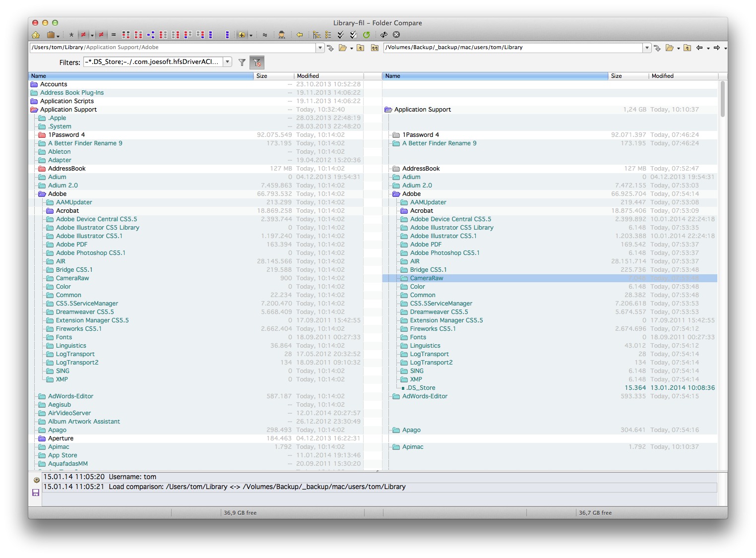Click the Select All checkmark icon

click(x=341, y=35)
